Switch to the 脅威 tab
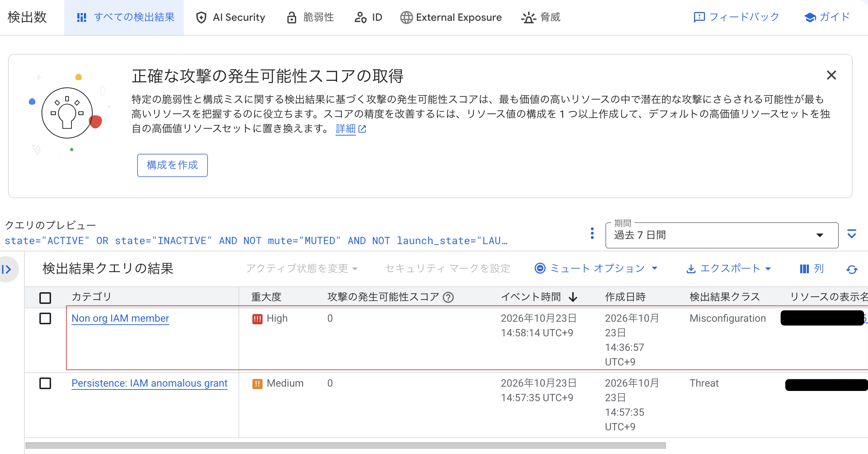This screenshot has height=454, width=868. click(x=541, y=17)
